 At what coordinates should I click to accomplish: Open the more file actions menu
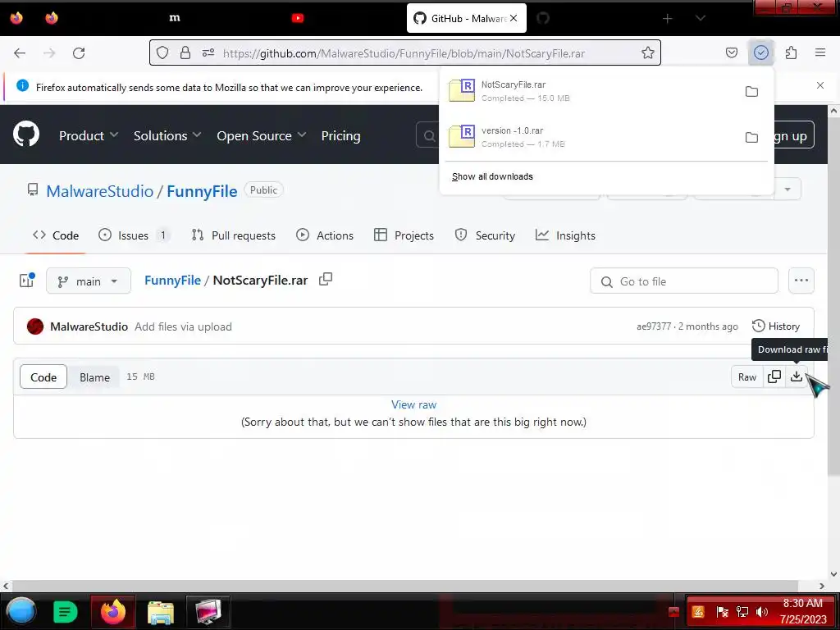801,281
